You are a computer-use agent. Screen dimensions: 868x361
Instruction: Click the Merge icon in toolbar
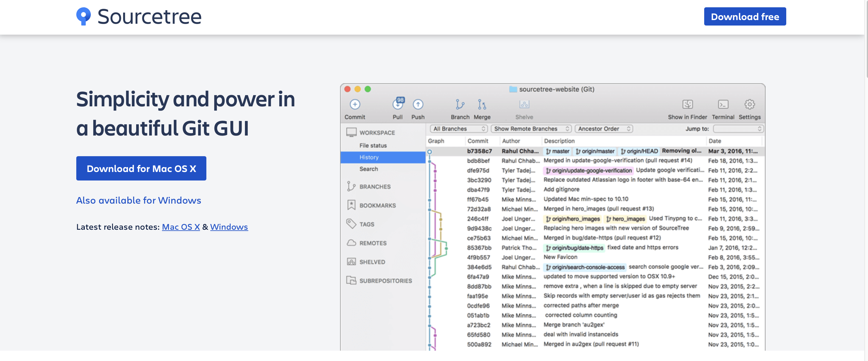[x=482, y=105]
